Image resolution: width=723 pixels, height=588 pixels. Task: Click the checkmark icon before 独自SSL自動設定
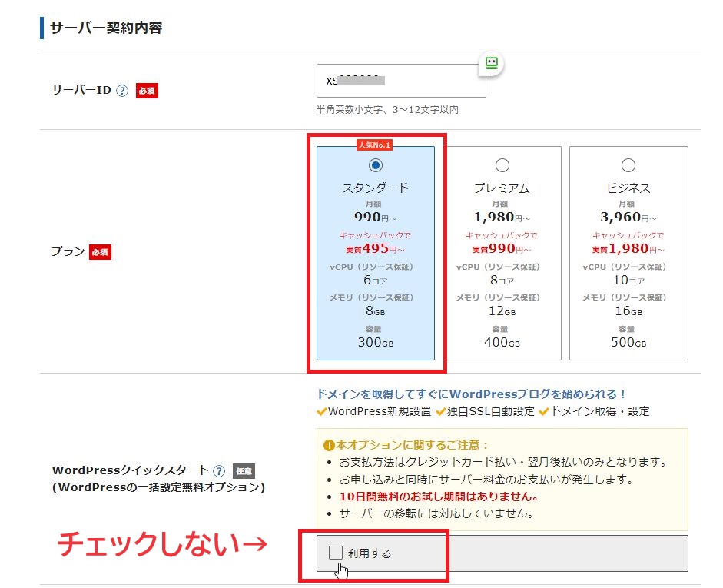440,411
